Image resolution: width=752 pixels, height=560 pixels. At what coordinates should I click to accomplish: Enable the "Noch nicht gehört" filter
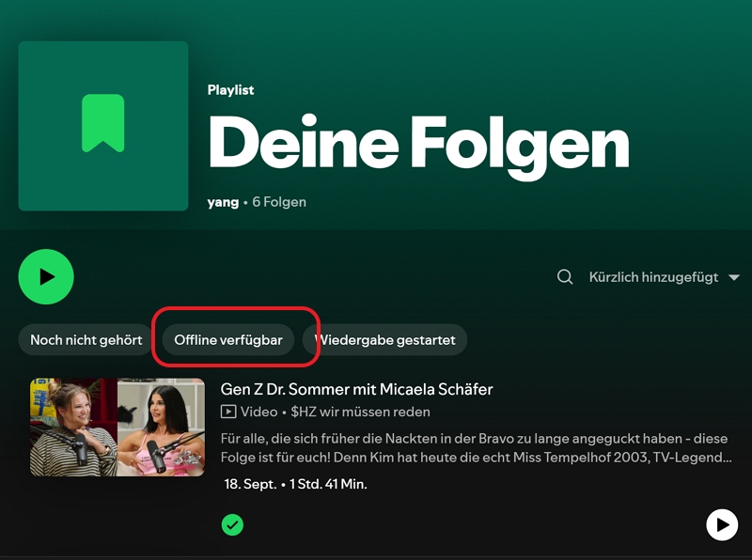click(x=84, y=339)
